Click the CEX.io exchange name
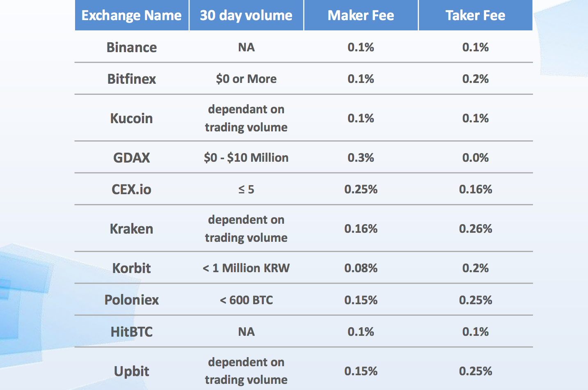This screenshot has height=390, width=588. (x=131, y=189)
